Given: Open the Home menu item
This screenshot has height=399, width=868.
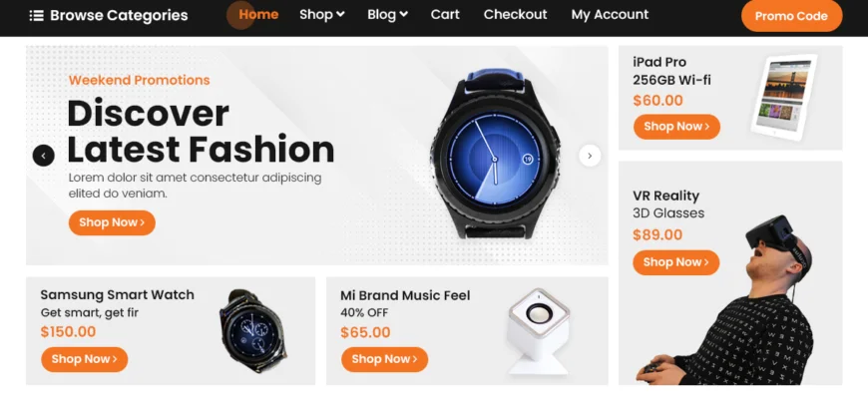Looking at the screenshot, I should [x=258, y=14].
